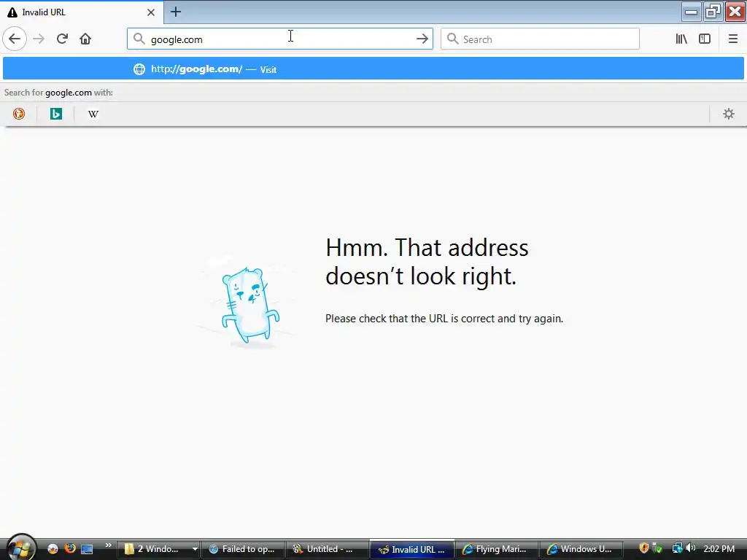The image size is (747, 560).
Task: Open the Firefox hamburger menu
Action: tap(732, 39)
